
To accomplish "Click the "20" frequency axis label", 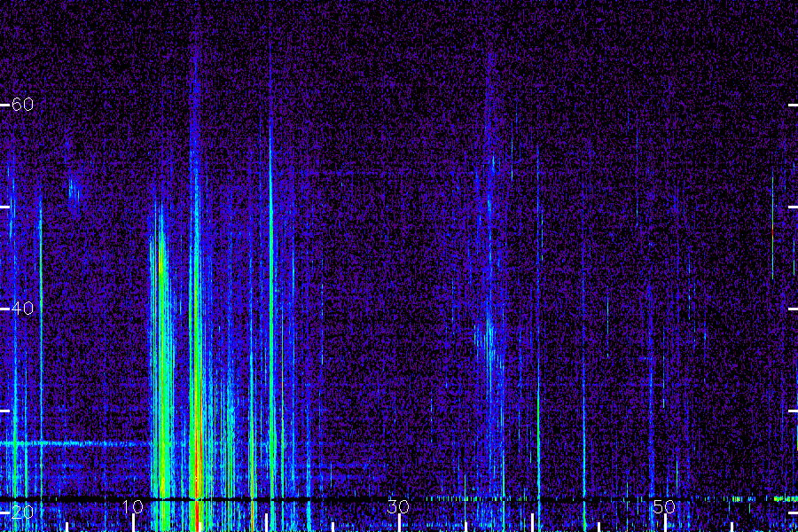I will 22,512.
